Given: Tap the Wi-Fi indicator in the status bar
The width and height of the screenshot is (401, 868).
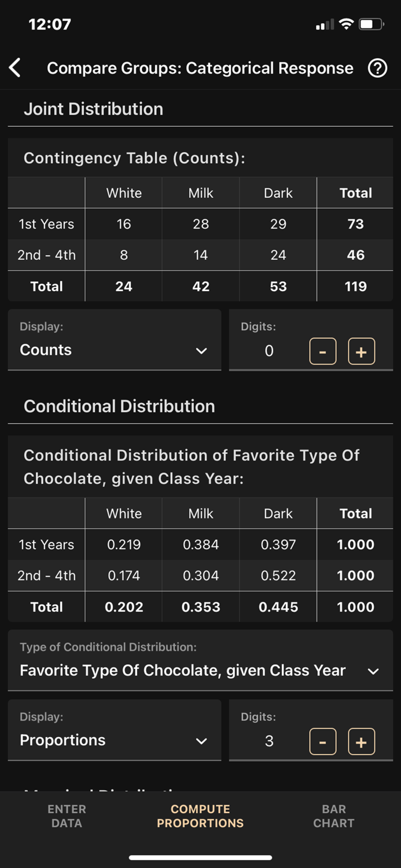Looking at the screenshot, I should click(x=346, y=24).
